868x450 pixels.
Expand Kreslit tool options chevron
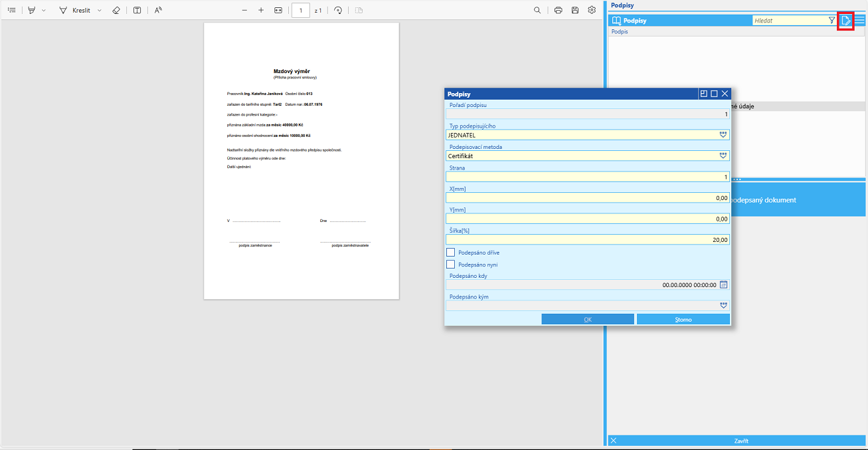pyautogui.click(x=100, y=11)
